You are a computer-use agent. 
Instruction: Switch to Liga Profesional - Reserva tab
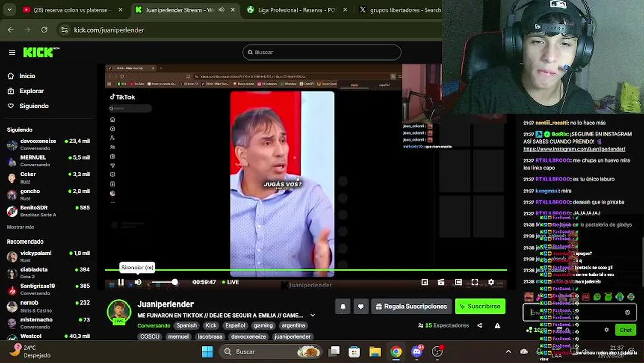(x=295, y=10)
